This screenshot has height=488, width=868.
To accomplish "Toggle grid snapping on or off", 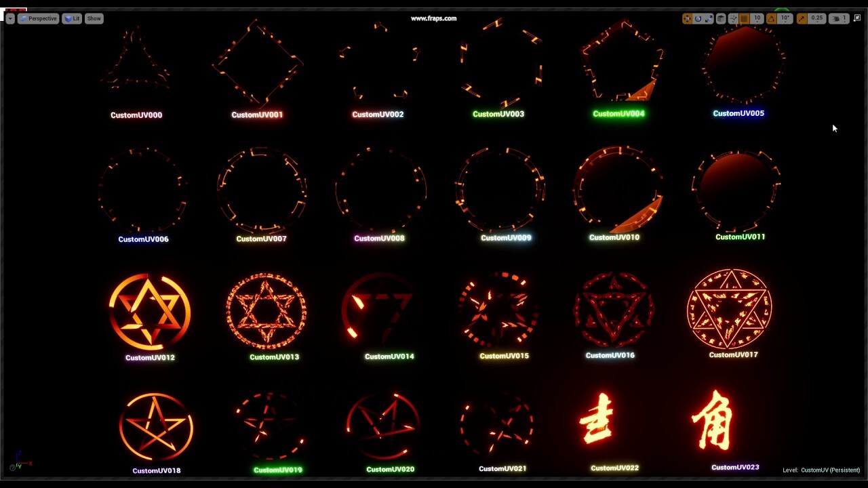I will coord(743,18).
